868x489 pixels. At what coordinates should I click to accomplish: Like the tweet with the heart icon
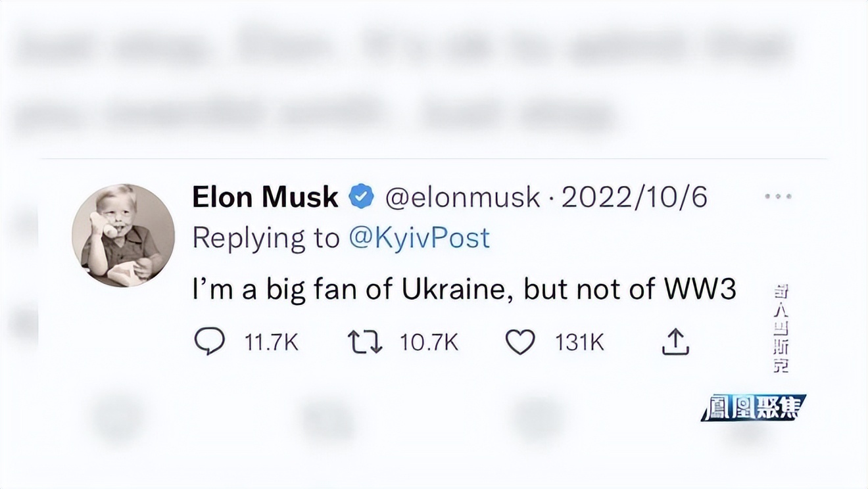click(519, 342)
